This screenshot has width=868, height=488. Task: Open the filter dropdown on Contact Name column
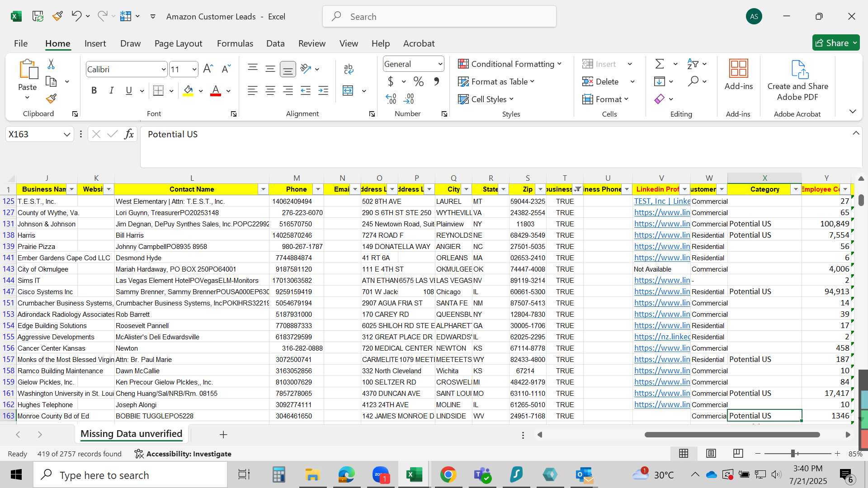[x=263, y=189]
